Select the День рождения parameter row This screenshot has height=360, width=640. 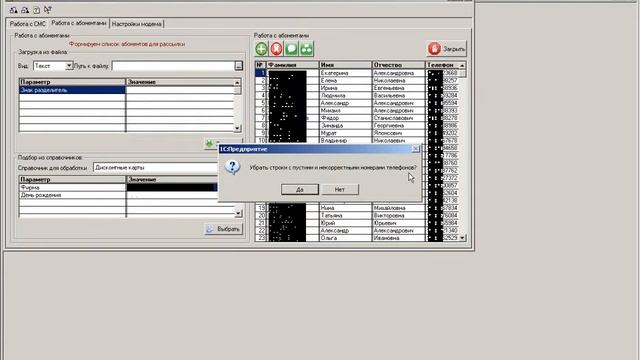72,195
